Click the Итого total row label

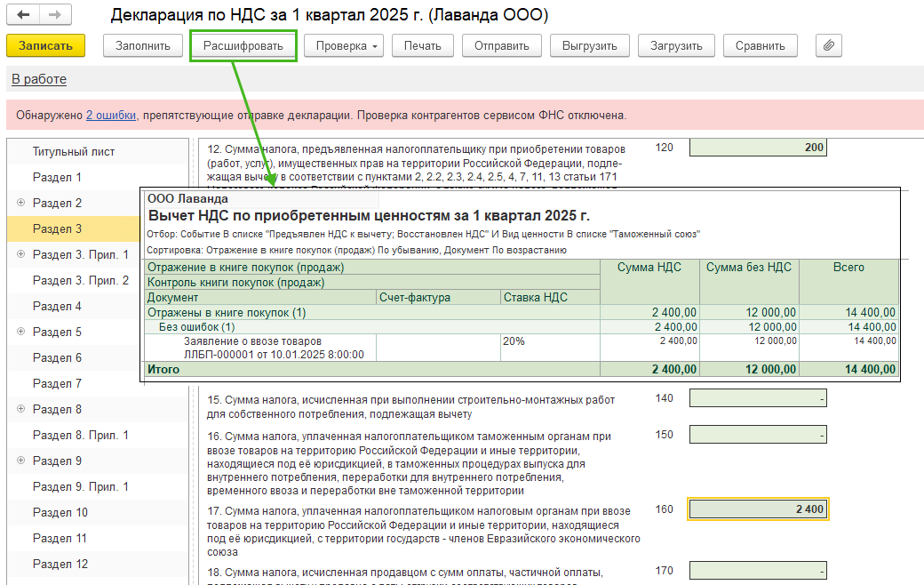(163, 369)
